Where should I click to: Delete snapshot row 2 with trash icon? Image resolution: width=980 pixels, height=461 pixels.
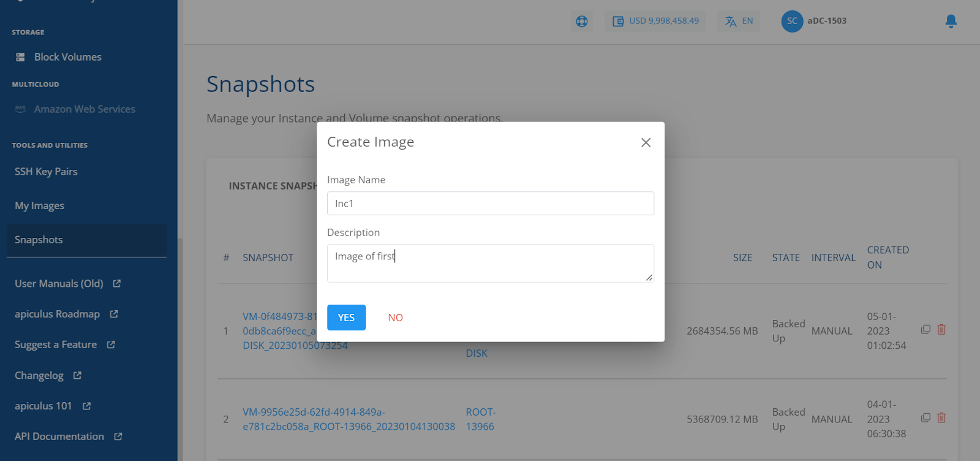(941, 418)
